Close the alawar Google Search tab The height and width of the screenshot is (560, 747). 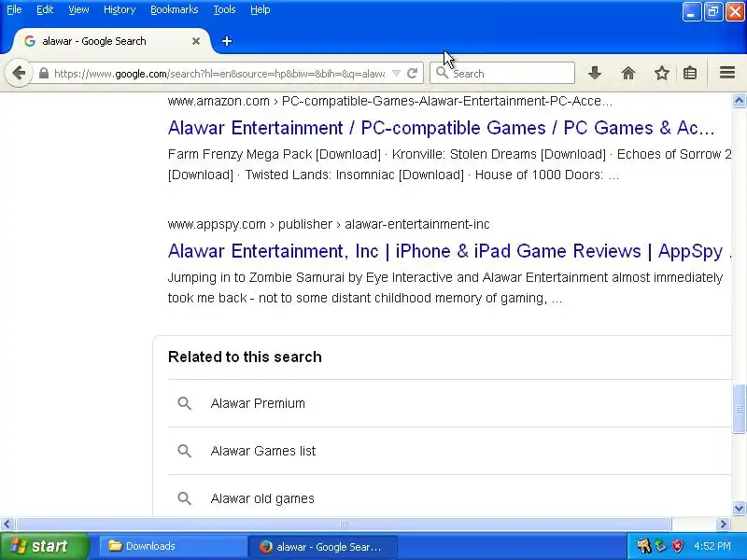point(196,41)
